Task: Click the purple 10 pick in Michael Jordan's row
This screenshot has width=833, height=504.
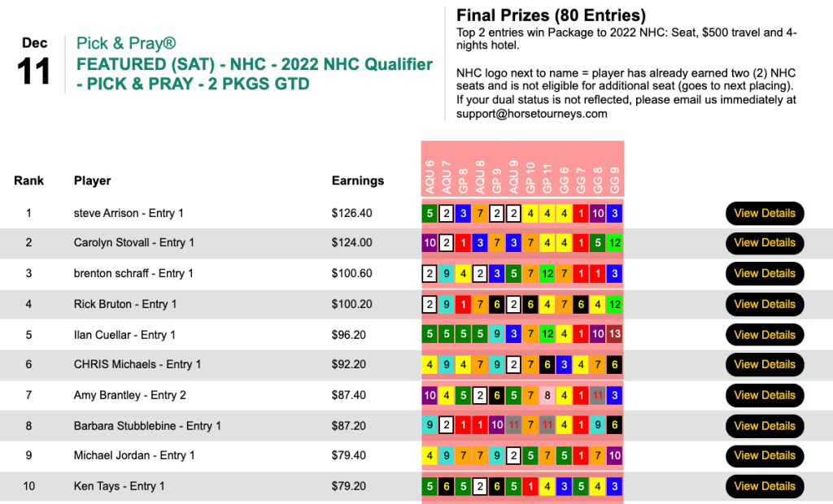Action: (615, 455)
